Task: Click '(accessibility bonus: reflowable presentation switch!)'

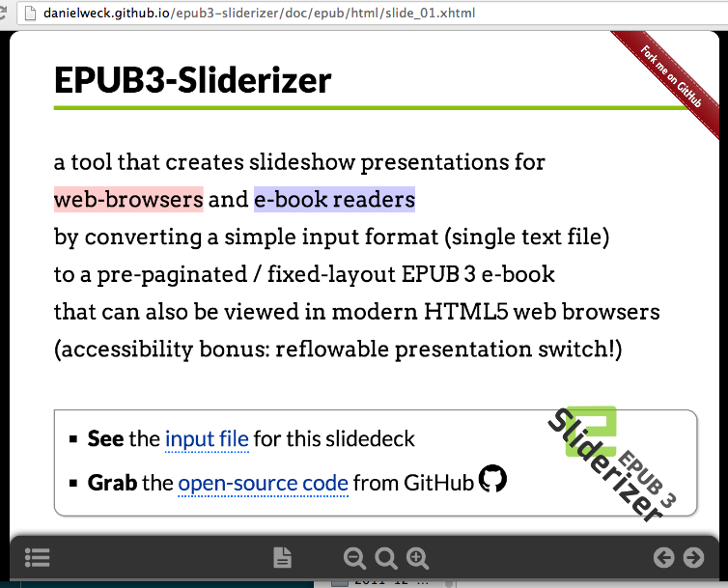Action: [x=338, y=350]
